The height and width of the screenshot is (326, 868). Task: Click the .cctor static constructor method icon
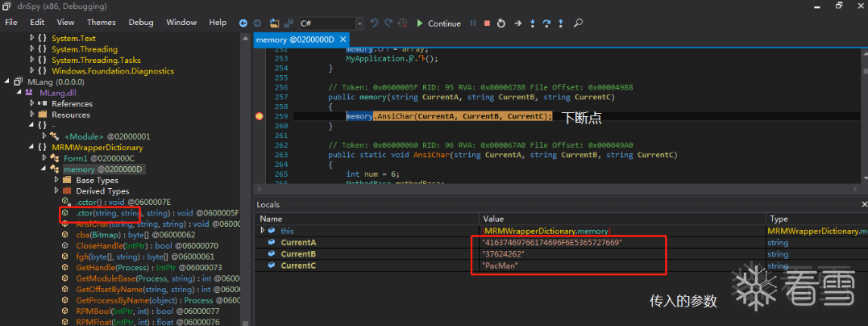tap(65, 202)
